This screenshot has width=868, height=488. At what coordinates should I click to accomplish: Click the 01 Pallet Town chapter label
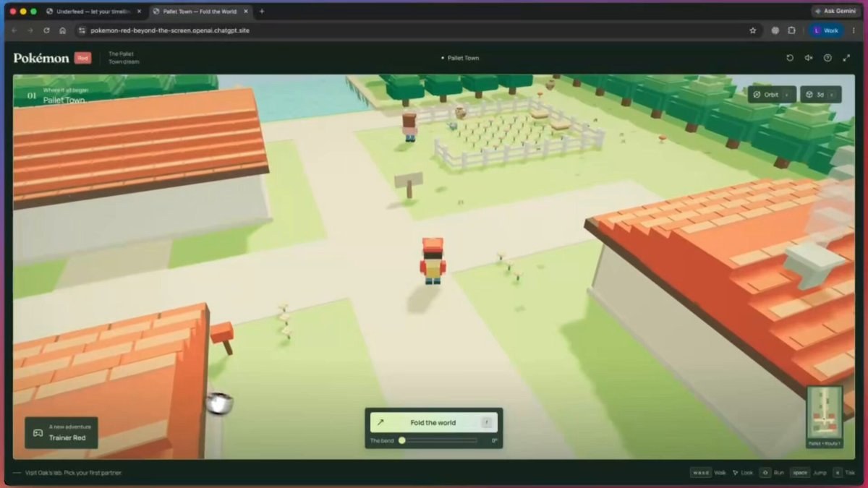pyautogui.click(x=56, y=95)
